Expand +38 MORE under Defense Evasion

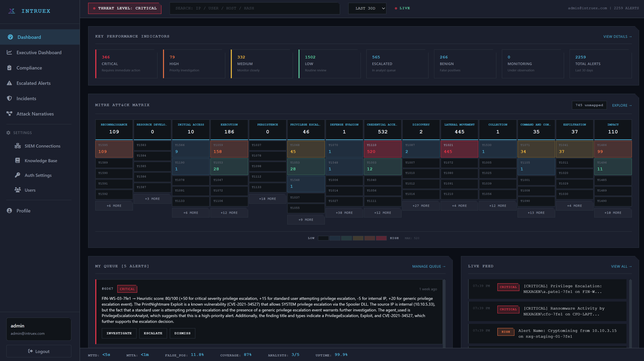click(x=344, y=213)
